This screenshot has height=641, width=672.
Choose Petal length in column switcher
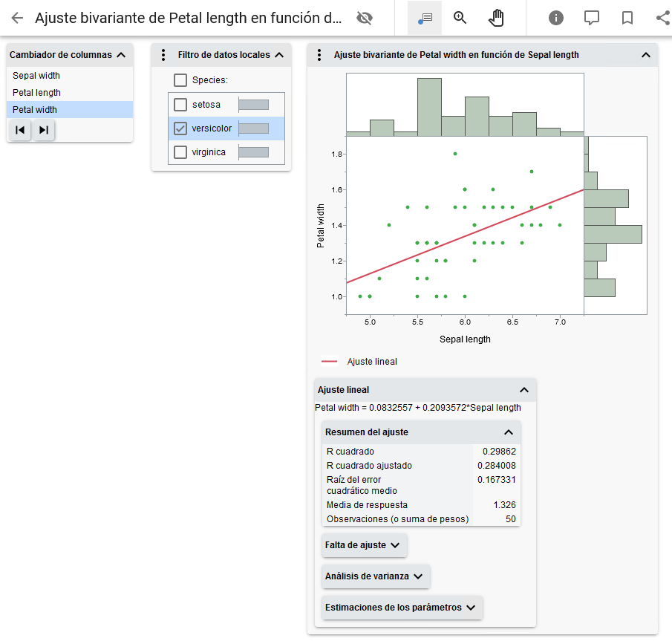click(x=36, y=93)
